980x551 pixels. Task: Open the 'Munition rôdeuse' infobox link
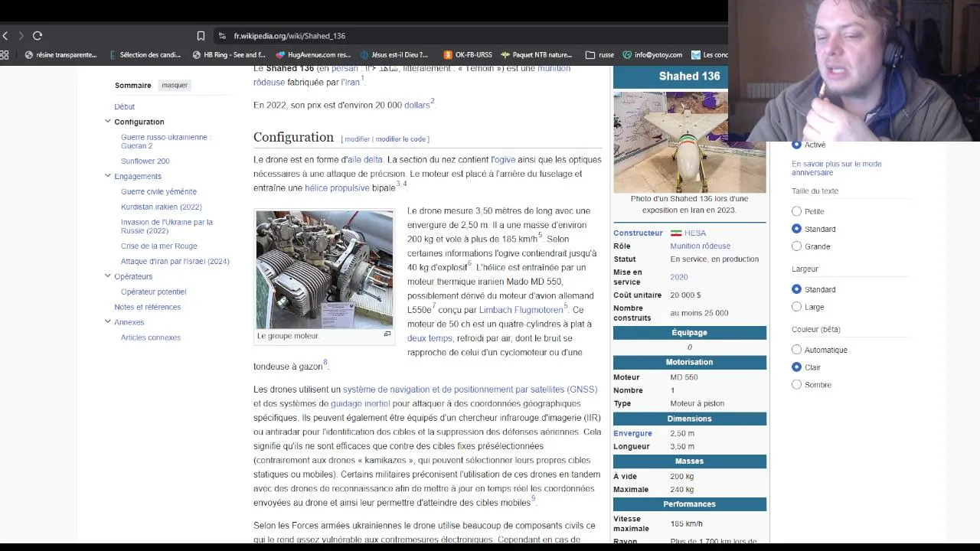click(x=700, y=246)
